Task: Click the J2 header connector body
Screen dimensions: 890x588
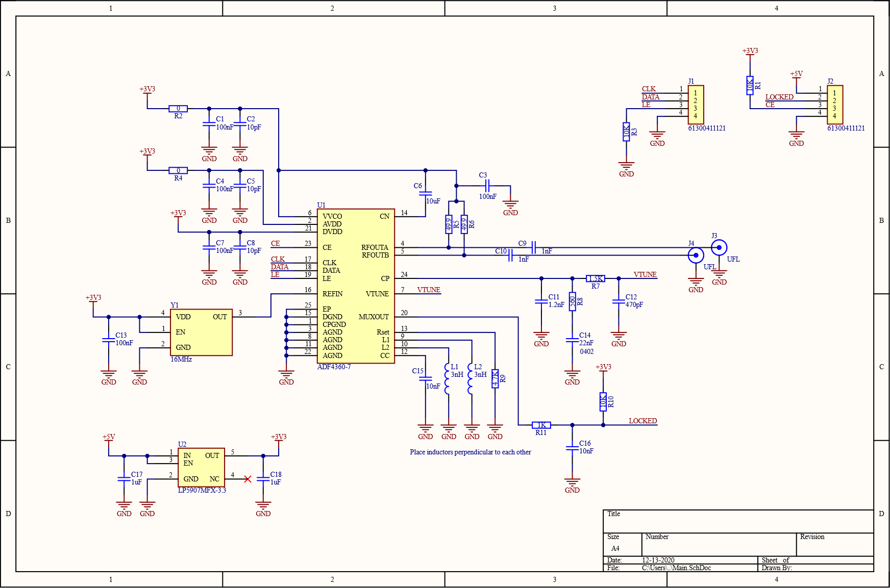Action: point(835,105)
